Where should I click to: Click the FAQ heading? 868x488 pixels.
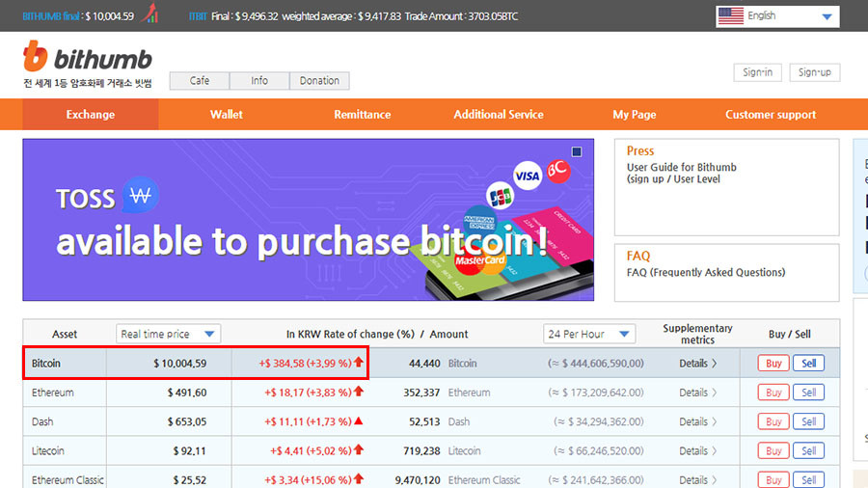(638, 256)
